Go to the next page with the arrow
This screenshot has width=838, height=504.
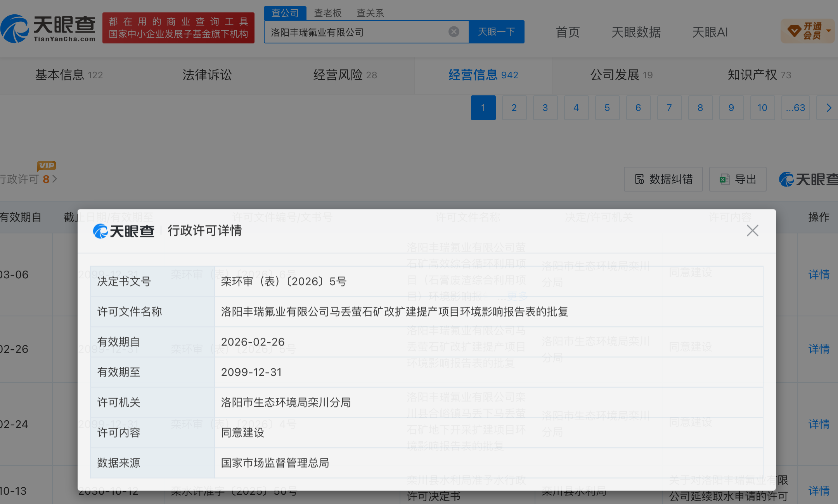[x=828, y=108]
